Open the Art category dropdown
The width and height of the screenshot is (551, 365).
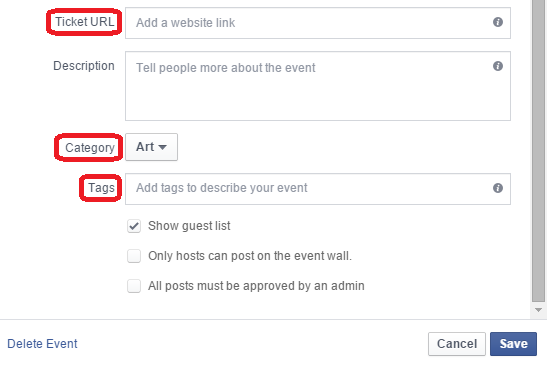pos(151,147)
